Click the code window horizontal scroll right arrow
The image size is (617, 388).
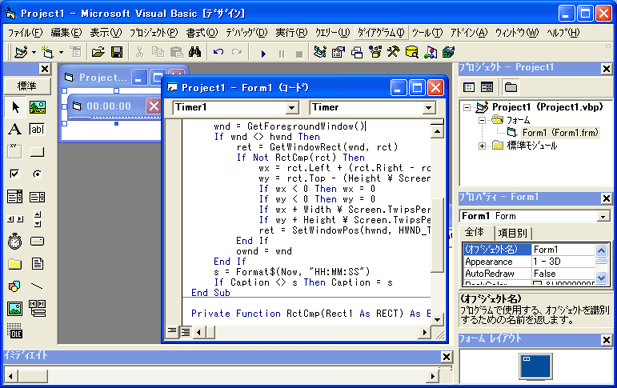pyautogui.click(x=425, y=332)
